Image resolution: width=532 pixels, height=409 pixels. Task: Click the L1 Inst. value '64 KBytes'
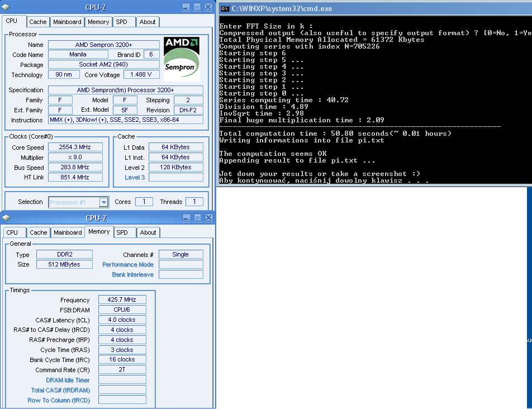(175, 157)
